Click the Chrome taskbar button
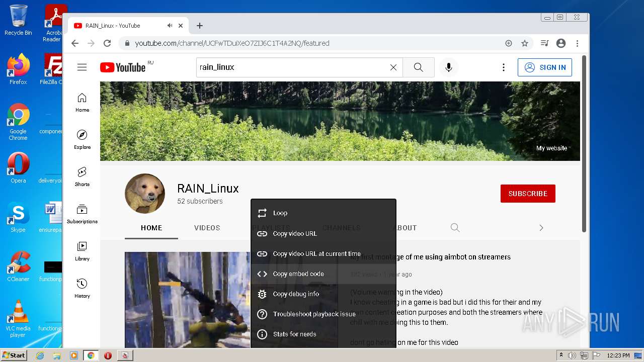Image resolution: width=644 pixels, height=362 pixels. point(91,355)
